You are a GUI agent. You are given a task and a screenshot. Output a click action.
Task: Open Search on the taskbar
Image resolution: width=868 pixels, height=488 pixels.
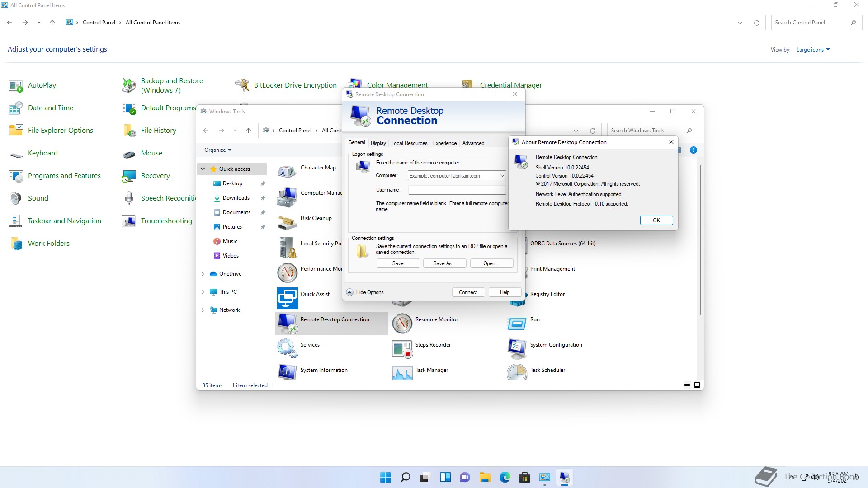tap(406, 477)
